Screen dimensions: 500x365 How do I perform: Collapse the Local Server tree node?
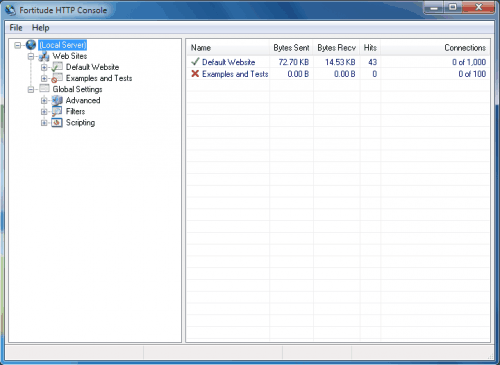[x=18, y=45]
